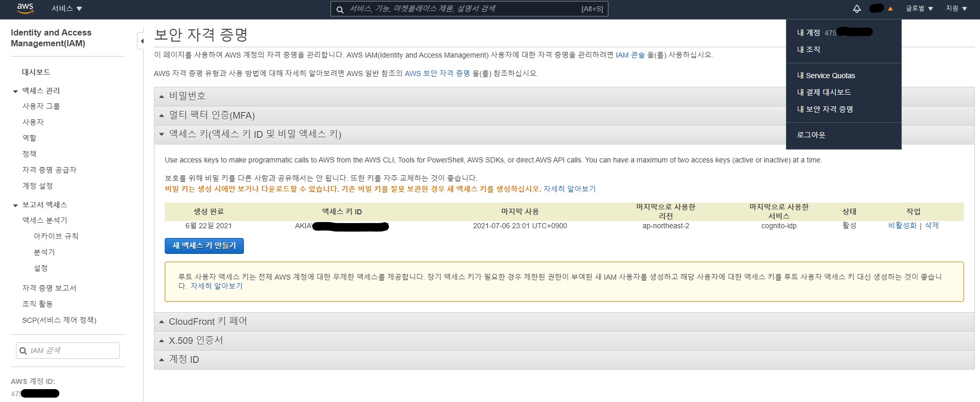Screen dimensions: 980x402
Task: Open the 글로벌 region dropdown
Action: click(x=919, y=9)
